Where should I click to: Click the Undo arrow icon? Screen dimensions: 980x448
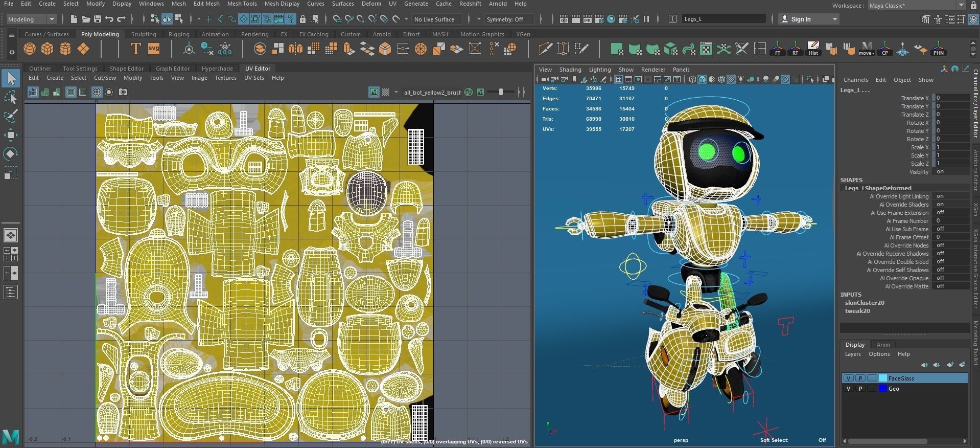109,19
